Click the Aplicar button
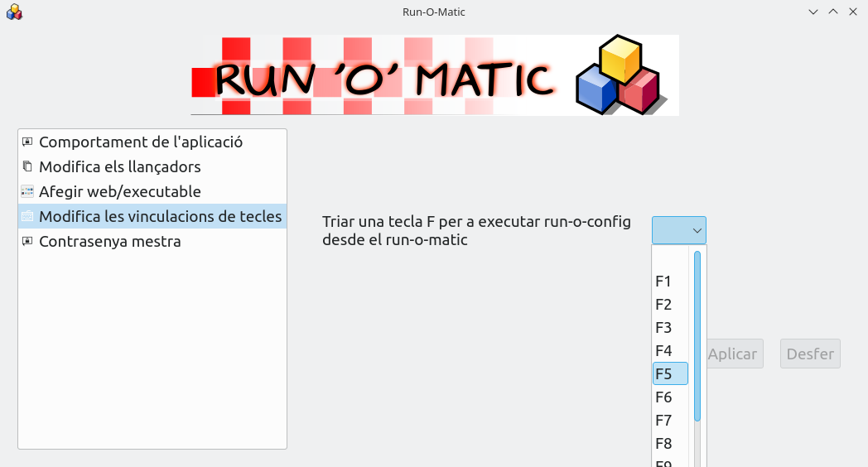The height and width of the screenshot is (467, 868). [x=735, y=354]
